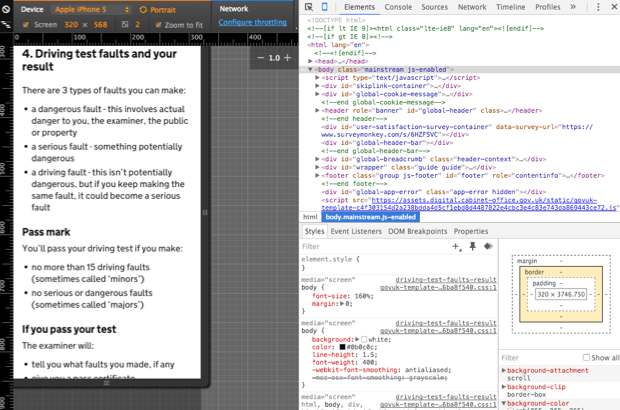
Task: Click the zoom out minus icon
Action: (x=261, y=58)
